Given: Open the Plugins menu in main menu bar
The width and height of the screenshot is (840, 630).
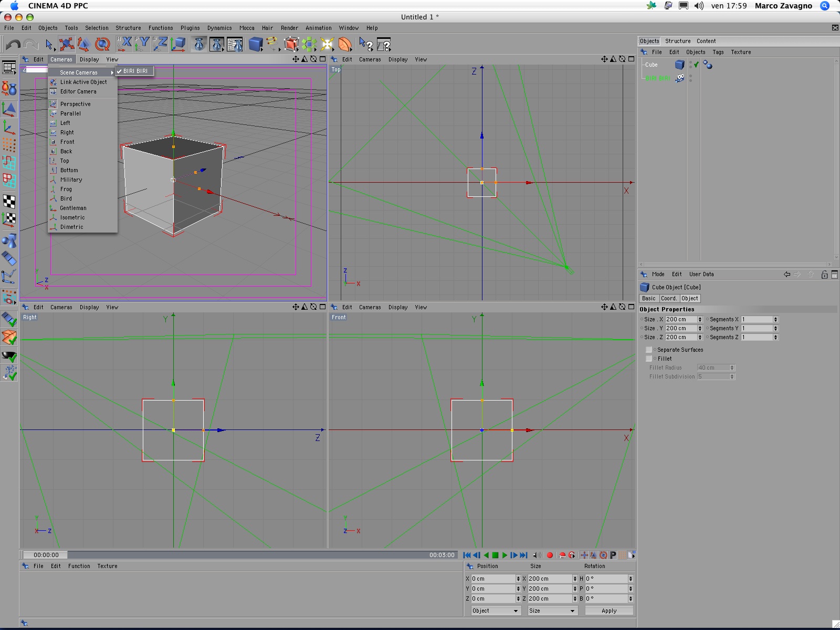Looking at the screenshot, I should [x=190, y=28].
